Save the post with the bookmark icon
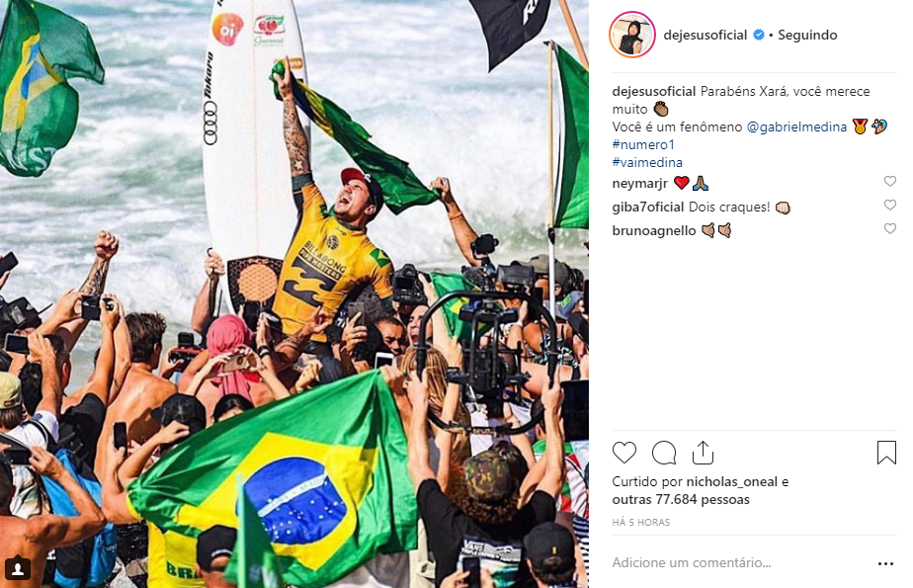913x588 pixels. point(886,453)
